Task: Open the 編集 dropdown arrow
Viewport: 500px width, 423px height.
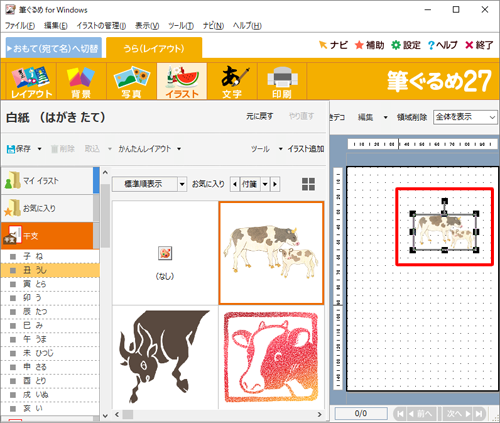Action: (x=386, y=117)
